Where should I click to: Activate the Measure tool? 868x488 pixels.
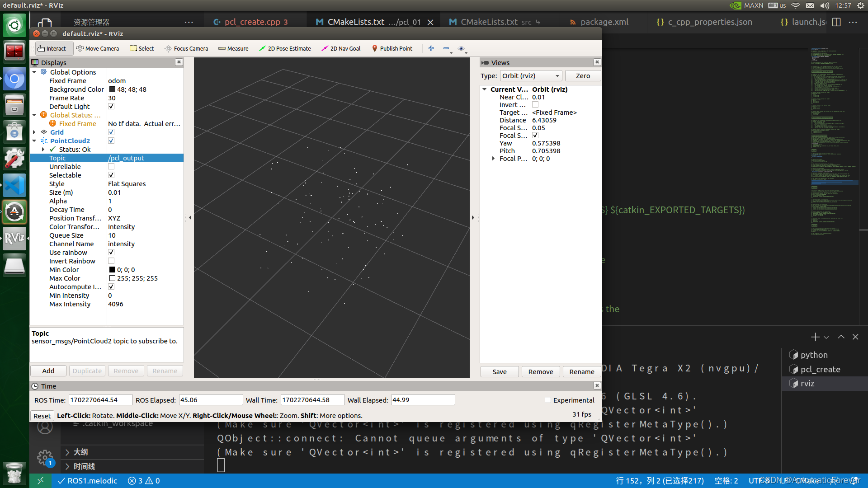[233, 48]
